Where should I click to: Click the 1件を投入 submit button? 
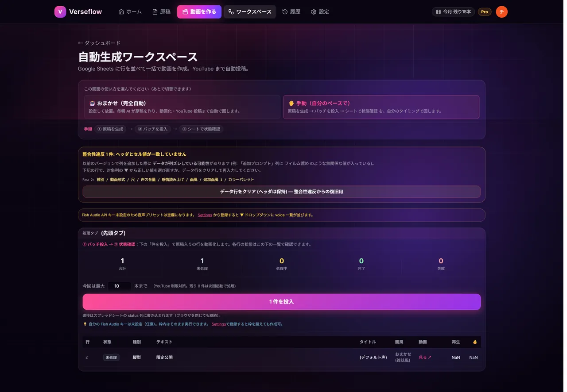[x=282, y=302]
